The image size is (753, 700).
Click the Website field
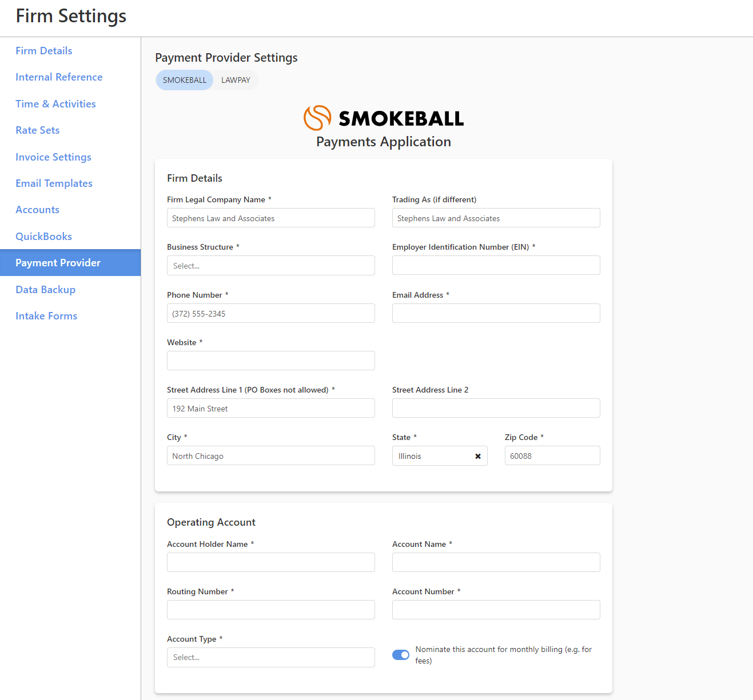point(271,361)
